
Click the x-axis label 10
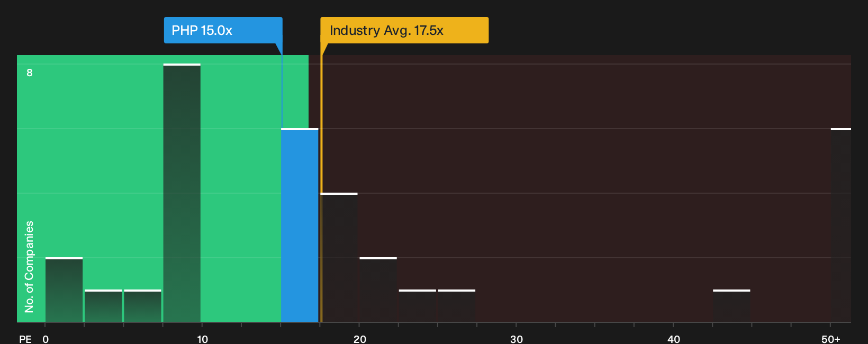click(203, 339)
